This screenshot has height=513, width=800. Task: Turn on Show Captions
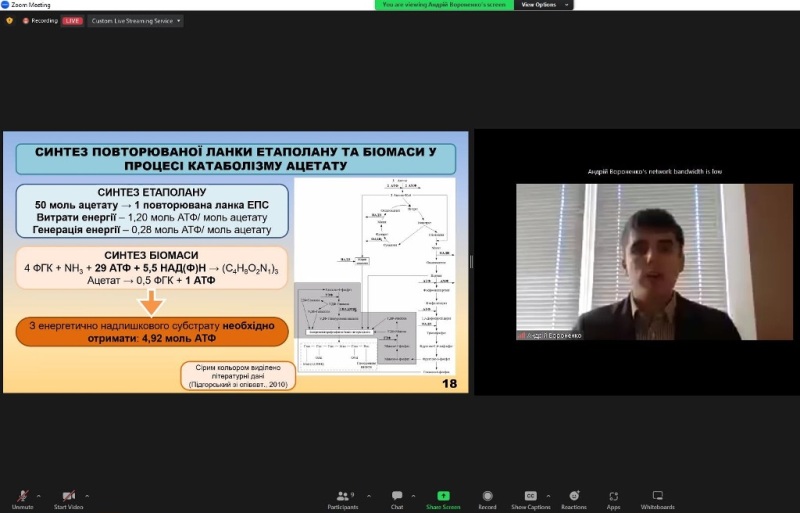click(531, 499)
